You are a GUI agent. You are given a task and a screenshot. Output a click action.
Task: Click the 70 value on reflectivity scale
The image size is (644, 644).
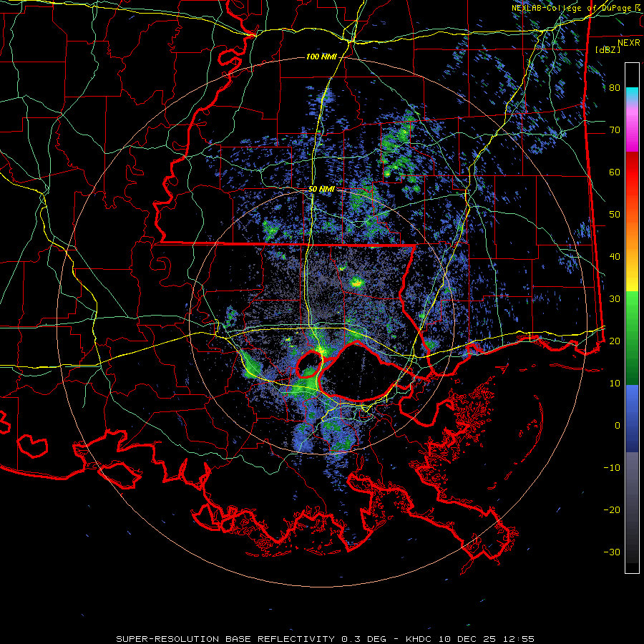coord(615,130)
